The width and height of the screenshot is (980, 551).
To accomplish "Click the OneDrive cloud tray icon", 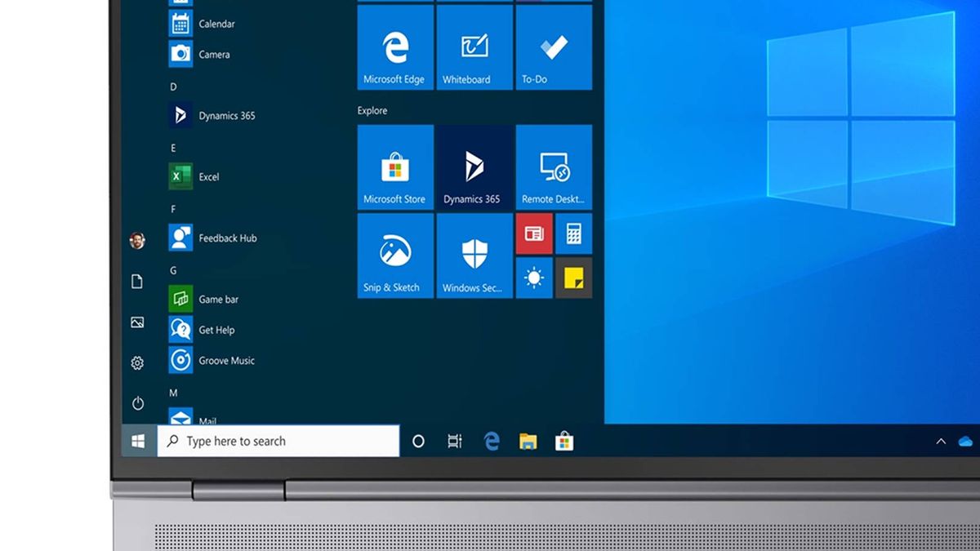I will pyautogui.click(x=966, y=442).
